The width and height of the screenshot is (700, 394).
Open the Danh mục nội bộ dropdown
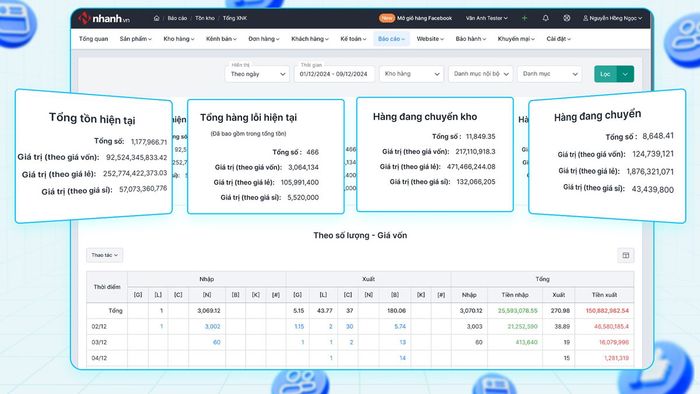click(x=481, y=74)
